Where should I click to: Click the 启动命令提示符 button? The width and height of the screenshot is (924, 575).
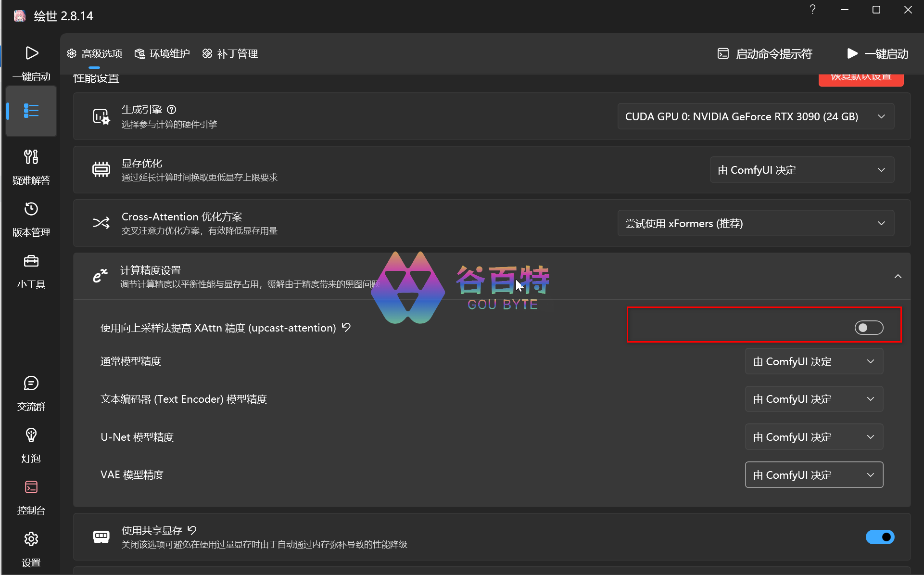coord(765,54)
